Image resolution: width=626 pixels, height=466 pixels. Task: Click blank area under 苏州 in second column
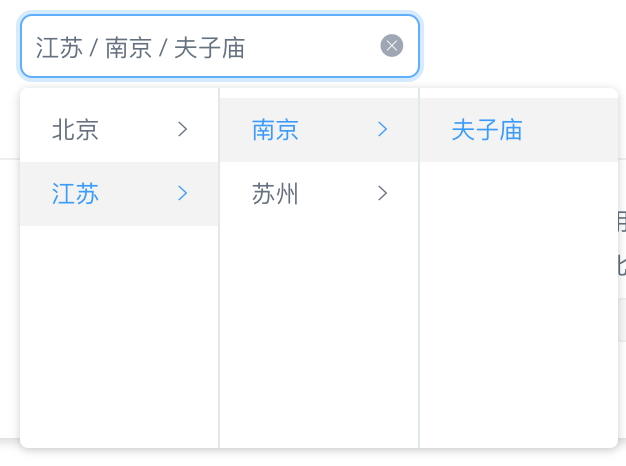[x=318, y=330]
